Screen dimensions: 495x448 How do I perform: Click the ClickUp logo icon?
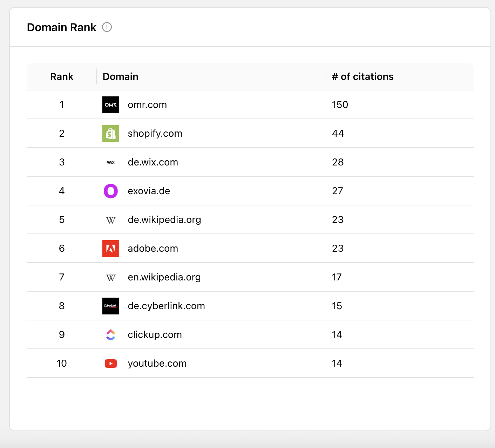111,335
